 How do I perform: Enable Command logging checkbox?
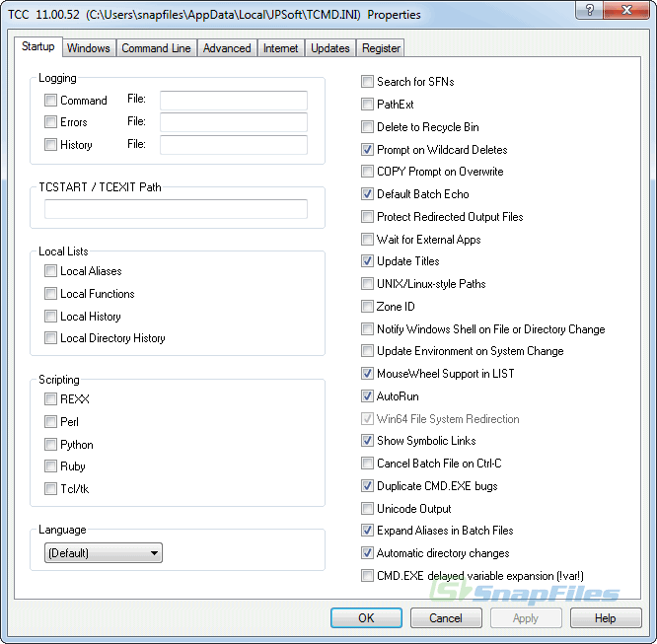coord(50,101)
